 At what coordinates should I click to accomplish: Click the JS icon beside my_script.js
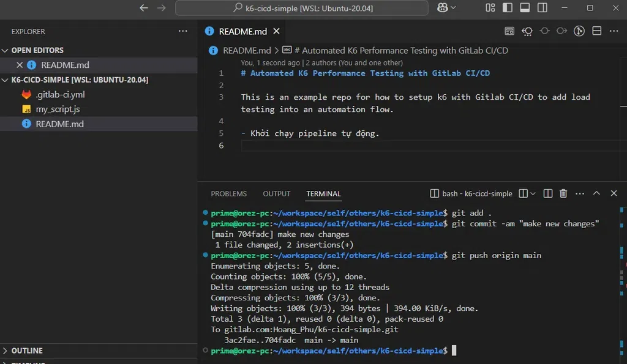[x=26, y=109]
